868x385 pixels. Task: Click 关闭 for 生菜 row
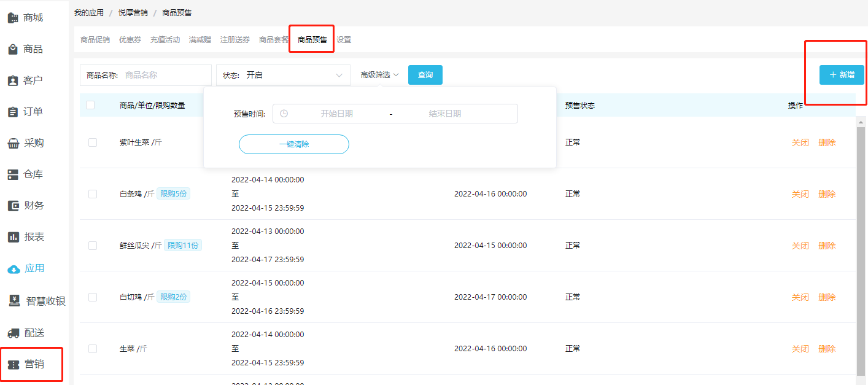click(x=800, y=349)
